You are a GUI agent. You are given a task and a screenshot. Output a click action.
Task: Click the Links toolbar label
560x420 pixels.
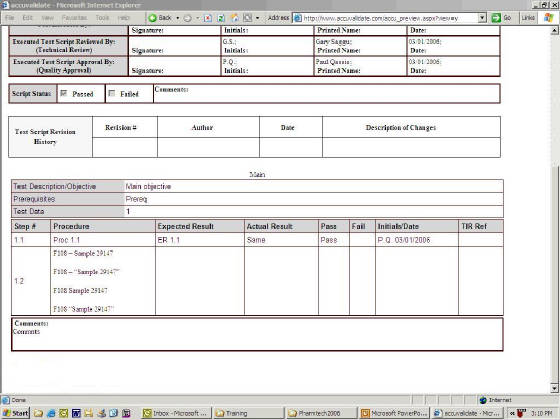click(x=528, y=18)
